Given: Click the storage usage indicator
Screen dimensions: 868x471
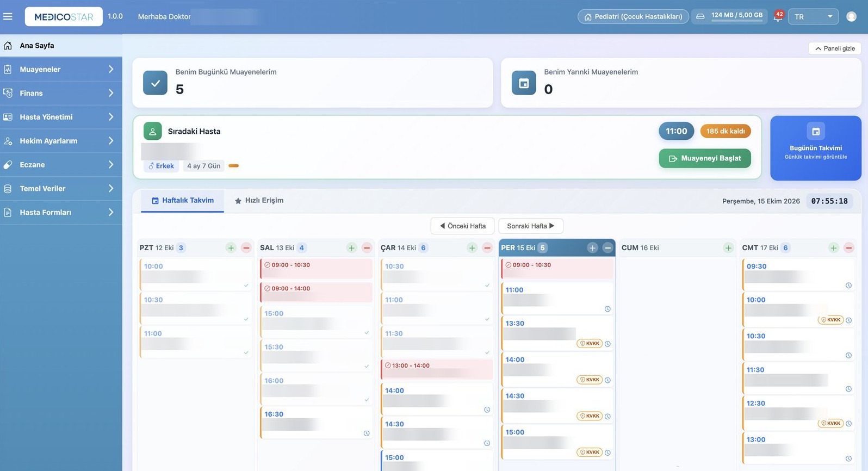Looking at the screenshot, I should pyautogui.click(x=730, y=16).
